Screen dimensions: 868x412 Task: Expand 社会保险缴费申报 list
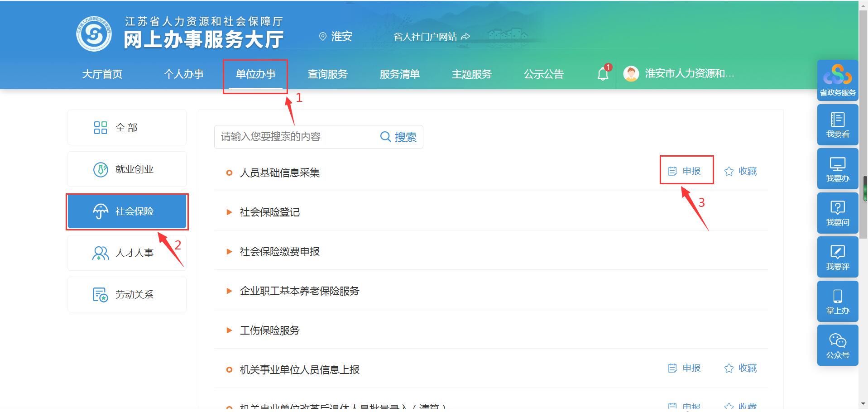tap(279, 252)
